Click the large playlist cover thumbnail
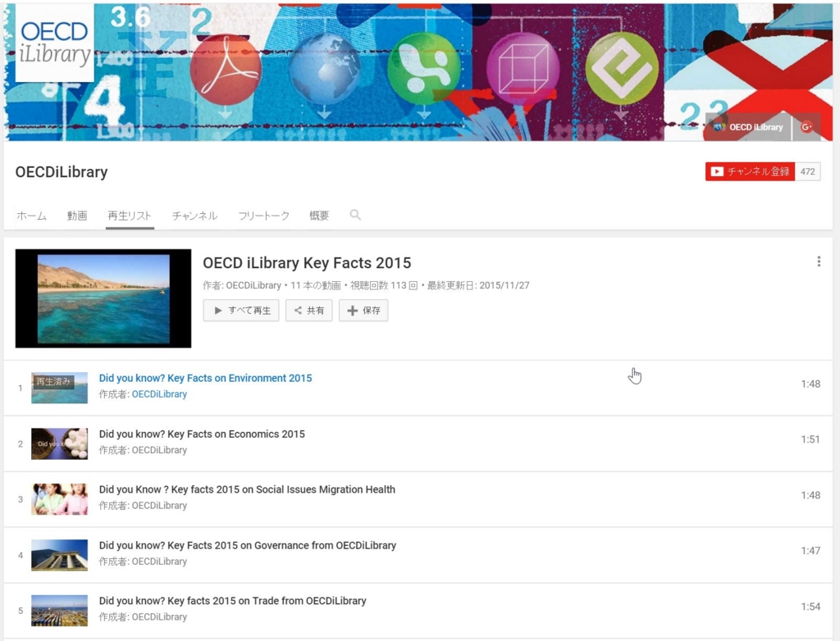Image resolution: width=840 pixels, height=641 pixels. click(x=103, y=298)
